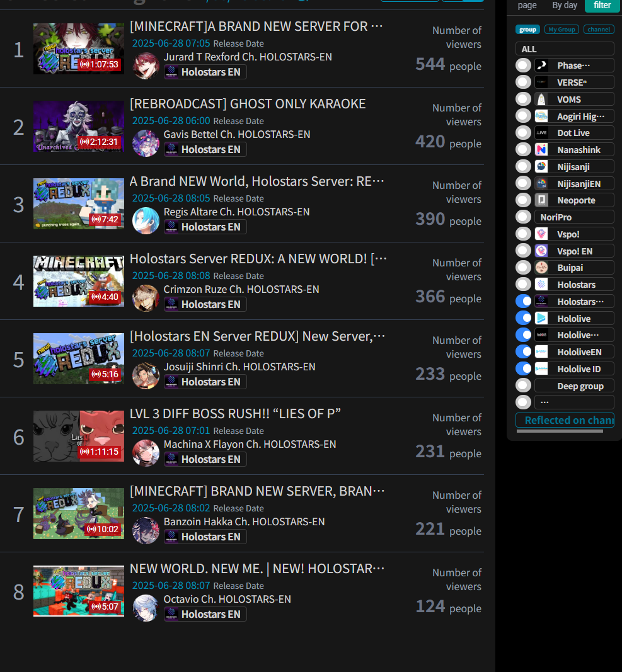Open the Lies of P stream thumbnail
This screenshot has width=622, height=672.
click(79, 436)
